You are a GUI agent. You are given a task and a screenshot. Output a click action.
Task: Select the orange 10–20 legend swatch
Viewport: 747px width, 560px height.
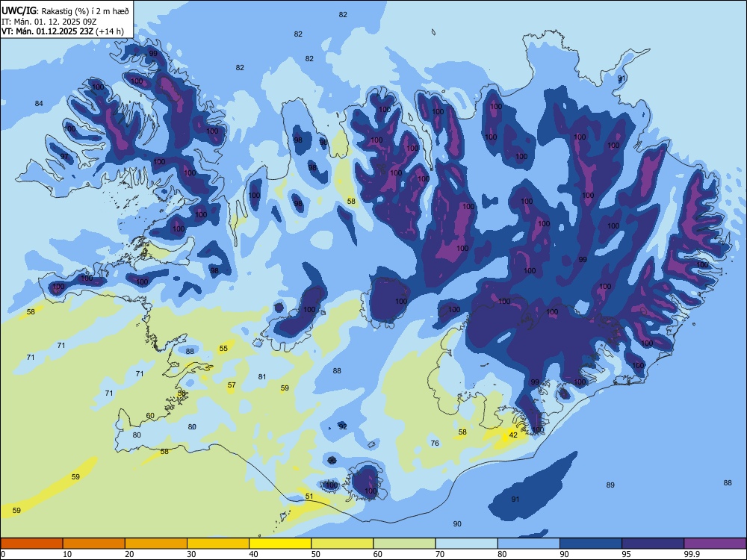tap(94, 544)
